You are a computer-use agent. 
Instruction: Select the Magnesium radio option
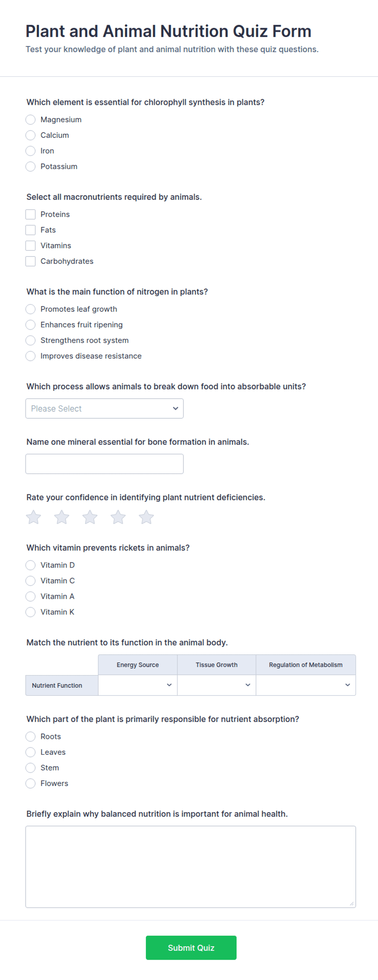coord(30,120)
